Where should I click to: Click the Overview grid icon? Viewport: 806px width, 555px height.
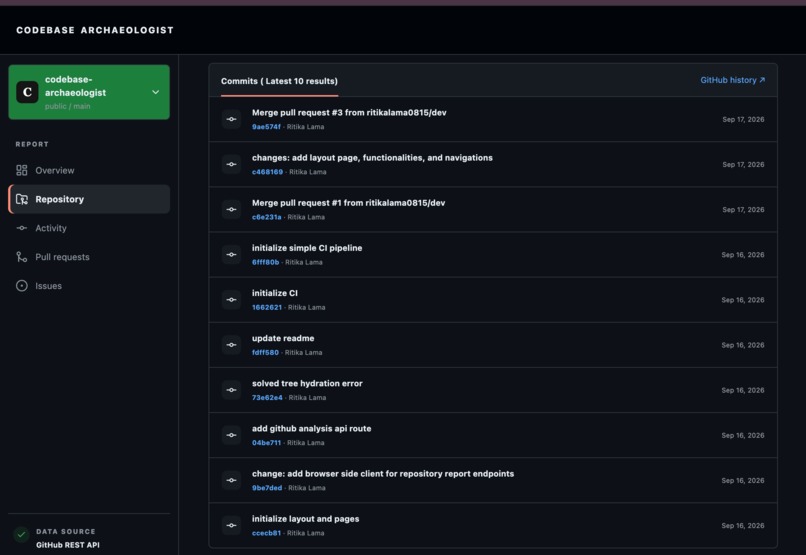[x=22, y=171]
